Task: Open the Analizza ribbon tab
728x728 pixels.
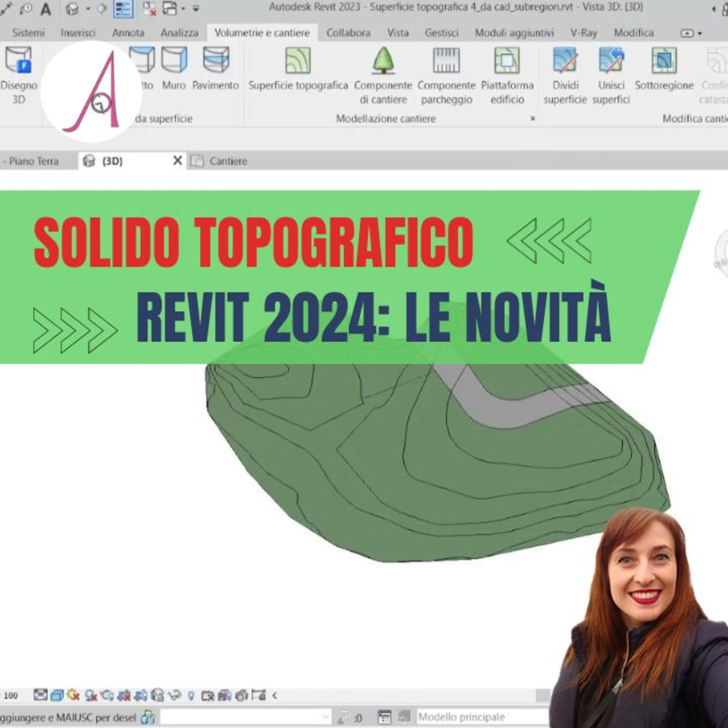Action: [179, 33]
